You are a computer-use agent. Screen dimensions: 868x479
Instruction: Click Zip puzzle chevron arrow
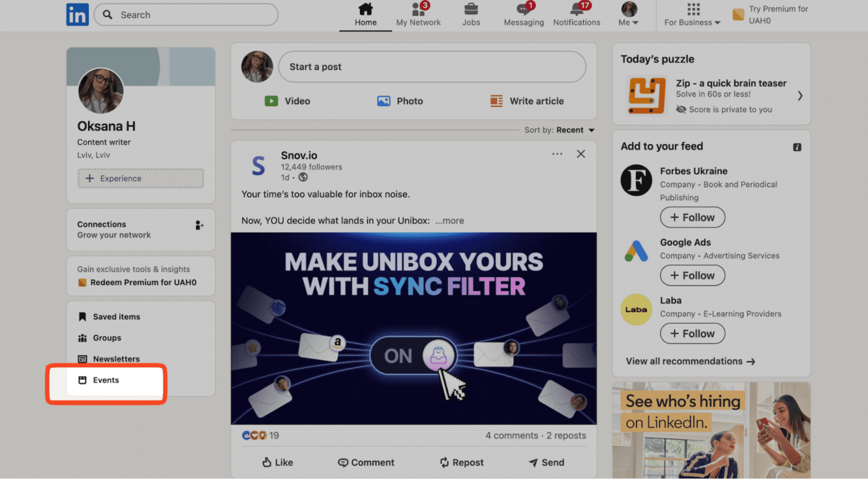[x=800, y=96]
